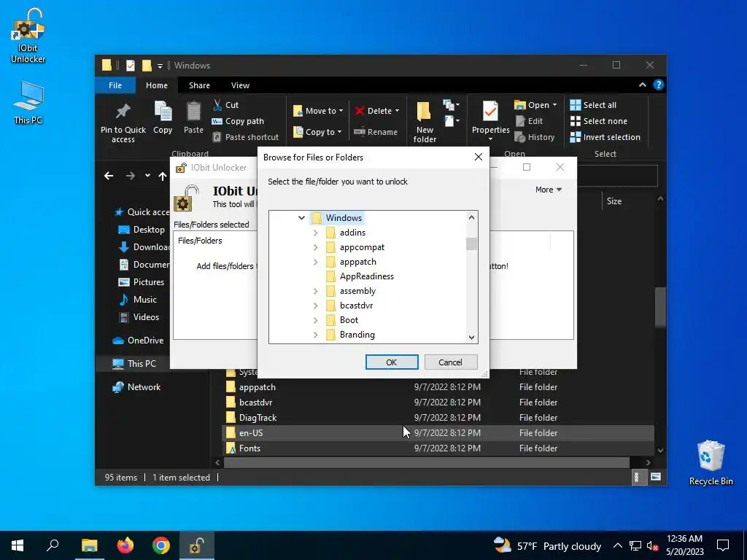
Task: Open IObit Unlocker desktop shortcut
Action: [28, 36]
